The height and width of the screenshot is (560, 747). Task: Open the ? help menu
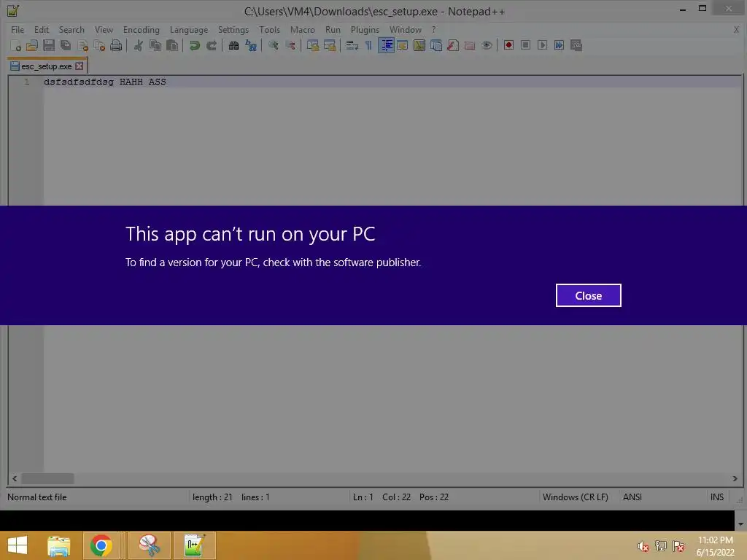click(433, 29)
